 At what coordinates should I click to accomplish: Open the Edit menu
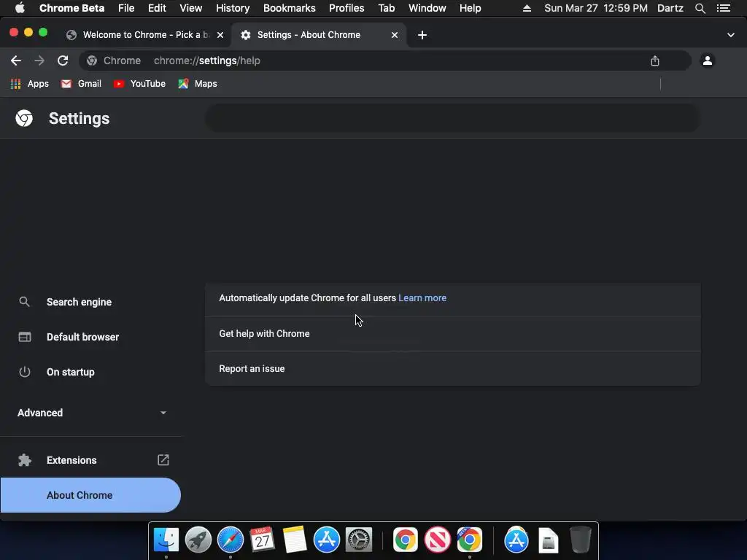[x=157, y=8]
